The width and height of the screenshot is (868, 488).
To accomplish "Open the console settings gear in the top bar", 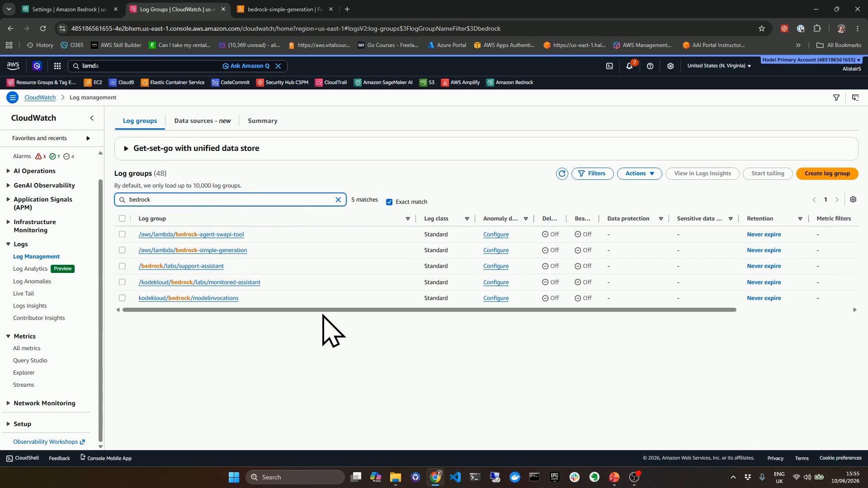I will pyautogui.click(x=670, y=66).
